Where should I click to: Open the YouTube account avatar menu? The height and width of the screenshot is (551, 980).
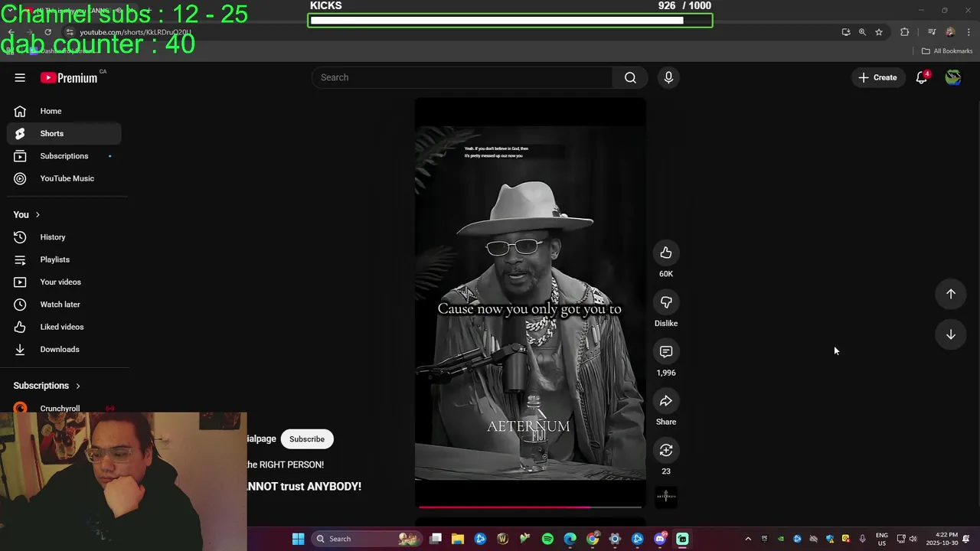[x=953, y=77]
